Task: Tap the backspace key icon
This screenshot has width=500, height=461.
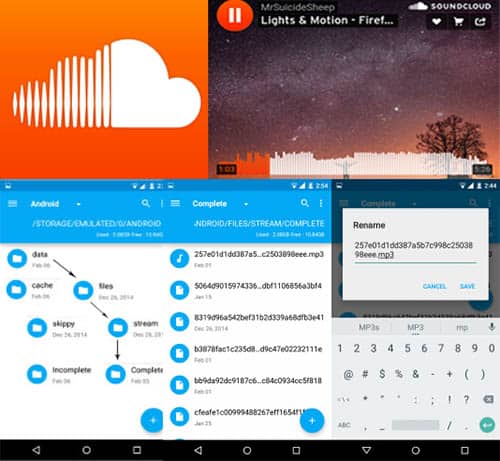Action: click(x=488, y=399)
